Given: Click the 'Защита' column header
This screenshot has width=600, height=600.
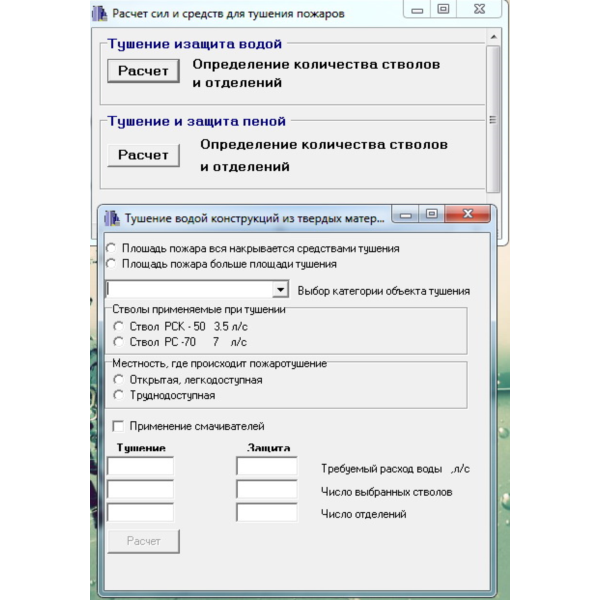Looking at the screenshot, I should coord(269,448).
